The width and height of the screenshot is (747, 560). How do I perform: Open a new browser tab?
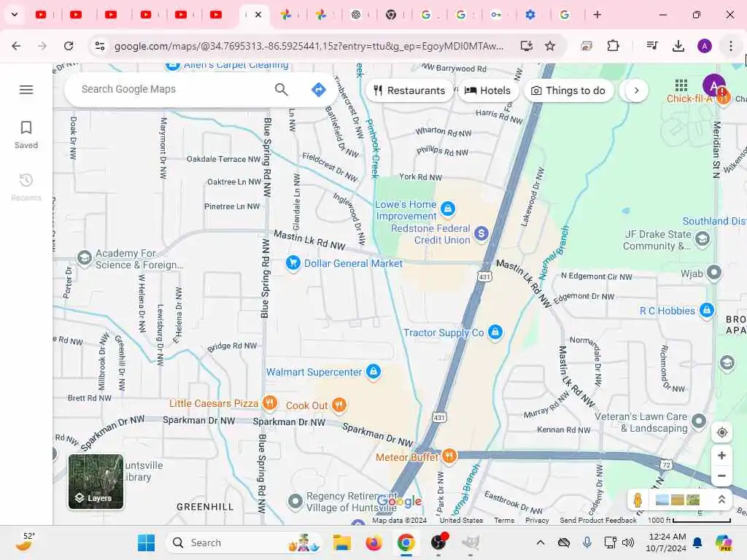point(597,15)
